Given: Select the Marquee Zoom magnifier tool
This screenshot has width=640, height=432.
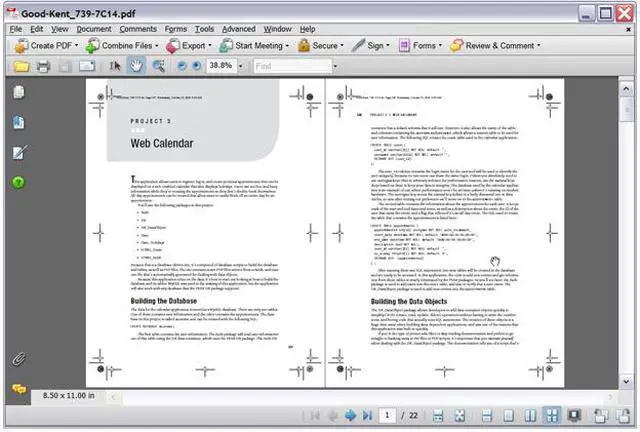Looking at the screenshot, I should [x=158, y=66].
